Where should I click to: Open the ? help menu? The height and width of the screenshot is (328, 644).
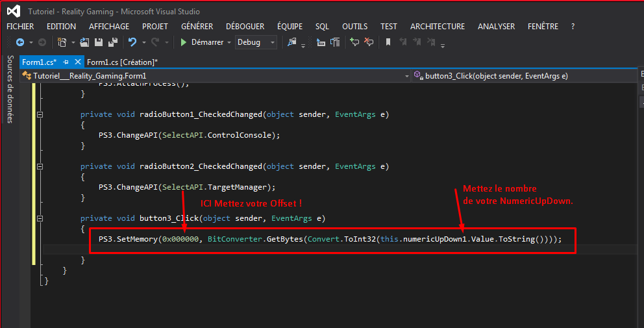(x=573, y=27)
